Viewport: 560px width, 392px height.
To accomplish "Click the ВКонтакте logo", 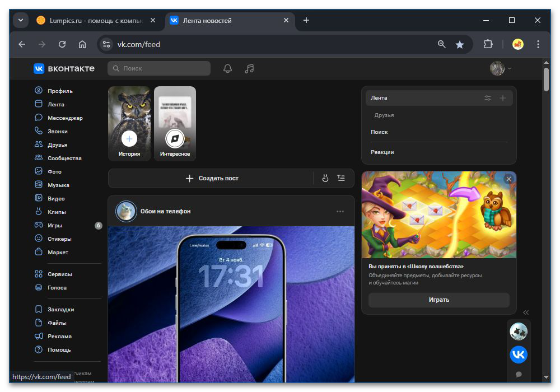I will click(64, 68).
